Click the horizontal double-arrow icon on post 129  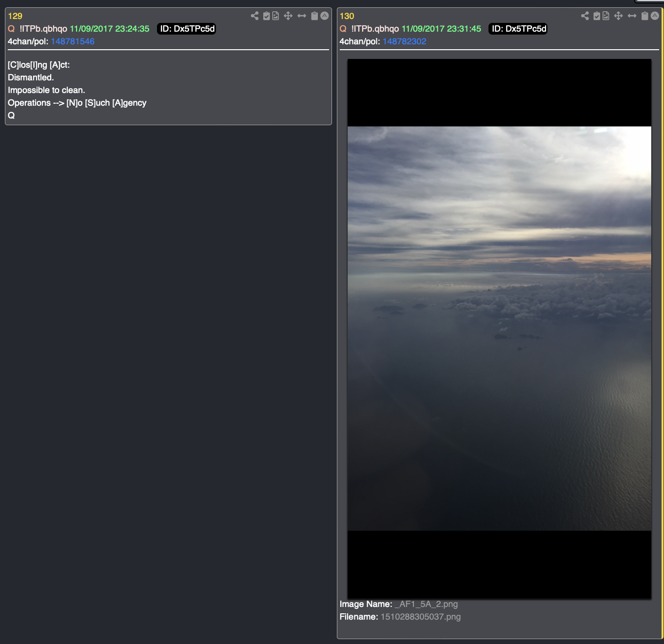pos(302,16)
